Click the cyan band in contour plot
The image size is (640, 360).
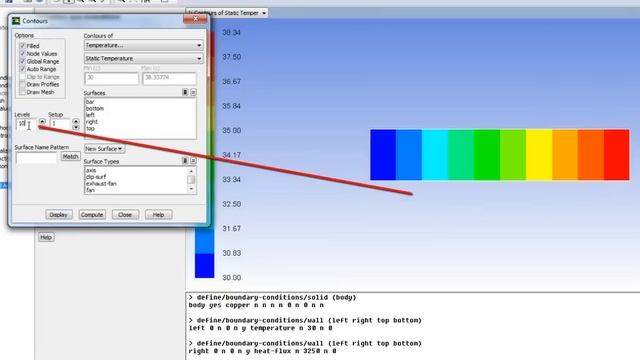point(435,155)
